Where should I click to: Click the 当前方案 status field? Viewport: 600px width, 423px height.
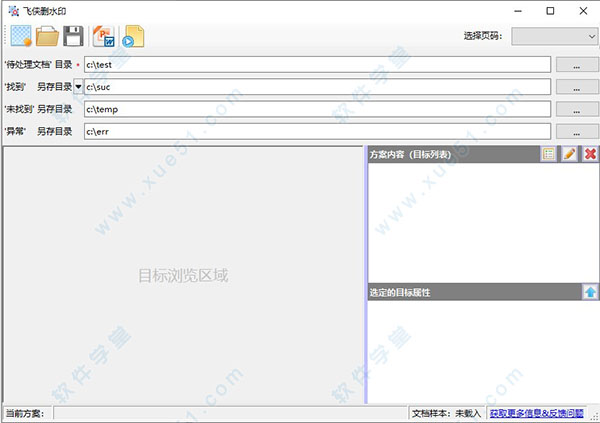pyautogui.click(x=231, y=413)
